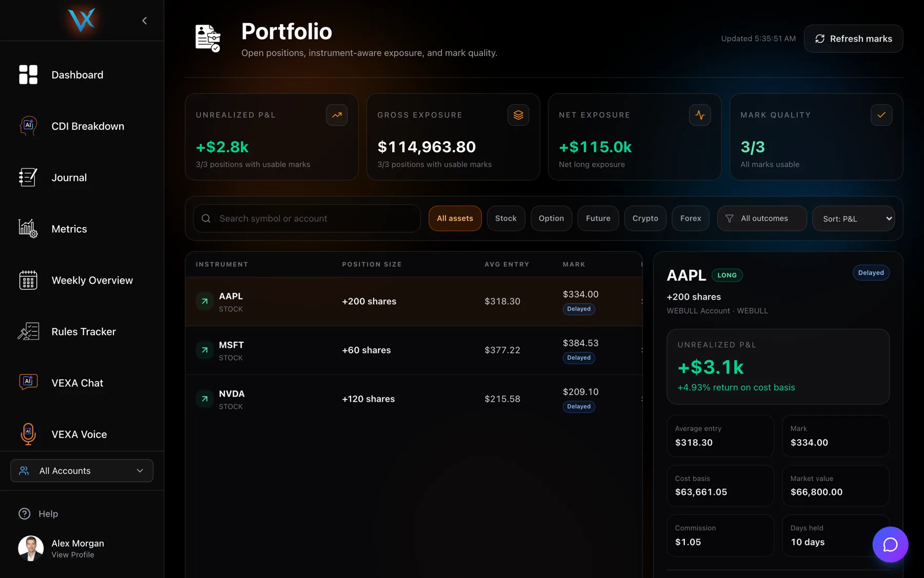Click the MSFT row long arrow icon

click(x=204, y=350)
